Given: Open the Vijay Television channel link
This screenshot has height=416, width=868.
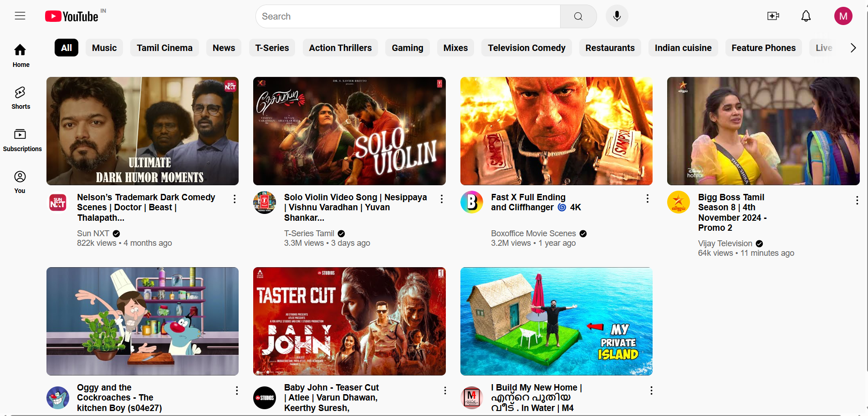Looking at the screenshot, I should 725,244.
